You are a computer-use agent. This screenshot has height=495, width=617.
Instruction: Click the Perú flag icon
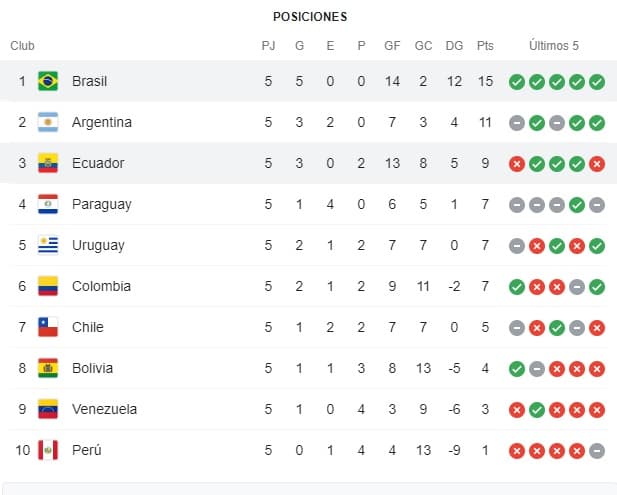pyautogui.click(x=48, y=450)
